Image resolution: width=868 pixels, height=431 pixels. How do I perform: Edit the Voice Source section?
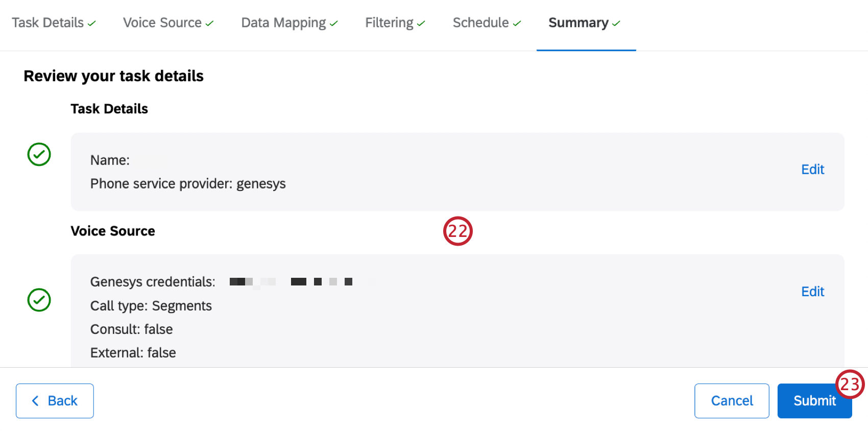tap(812, 291)
